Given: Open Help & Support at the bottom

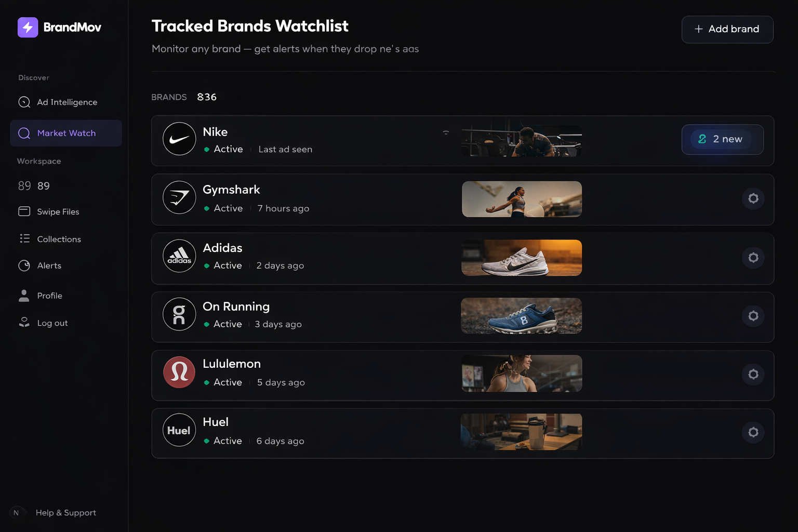Looking at the screenshot, I should pyautogui.click(x=66, y=513).
